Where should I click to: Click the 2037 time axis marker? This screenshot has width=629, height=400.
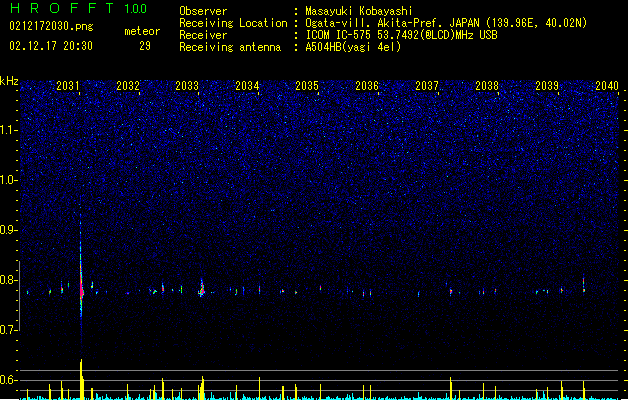pos(427,86)
